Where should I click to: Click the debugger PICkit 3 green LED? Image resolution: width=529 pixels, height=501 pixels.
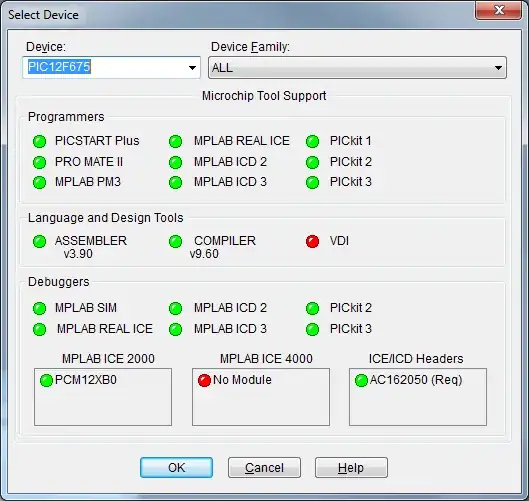coord(312,329)
